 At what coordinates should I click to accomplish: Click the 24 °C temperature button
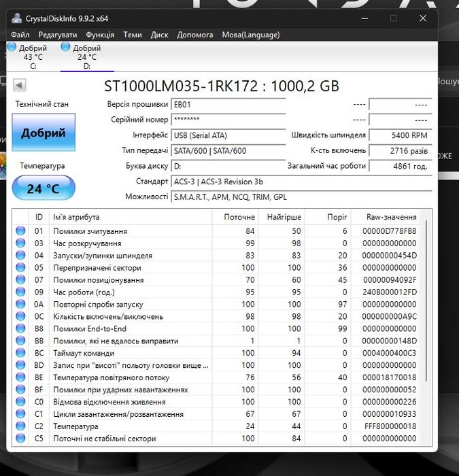point(44,188)
